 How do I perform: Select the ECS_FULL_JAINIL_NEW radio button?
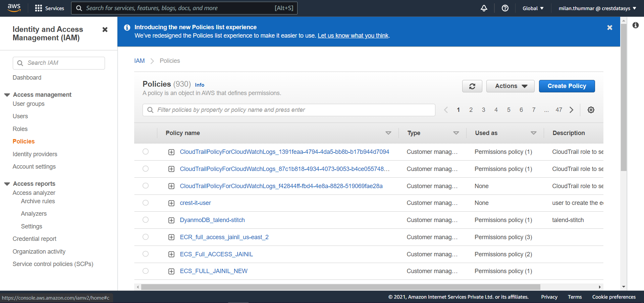[x=146, y=271]
